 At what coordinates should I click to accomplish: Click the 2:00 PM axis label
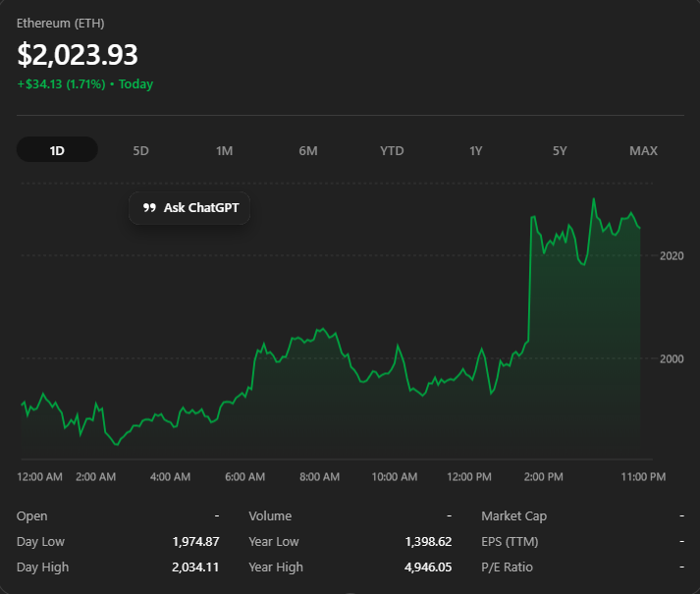tap(543, 477)
